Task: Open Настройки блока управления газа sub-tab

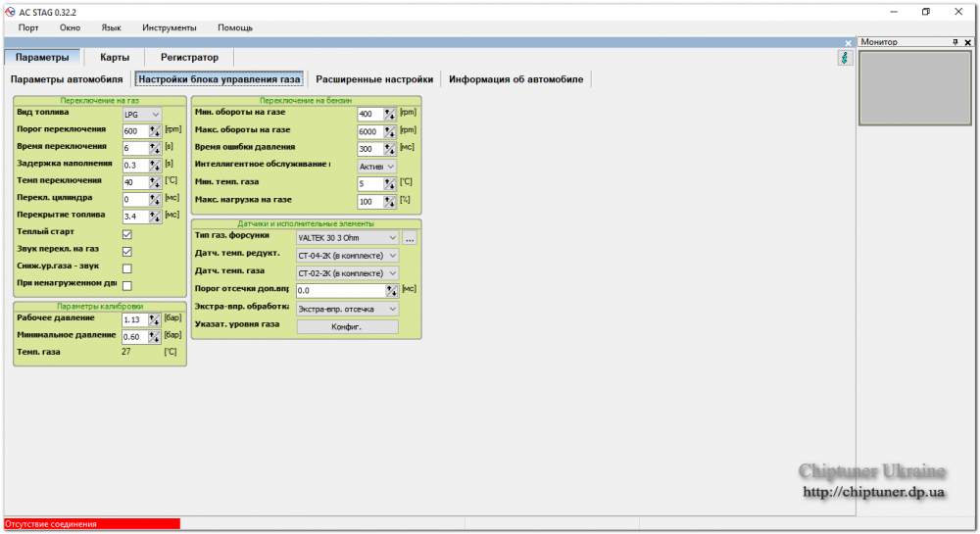Action: click(x=220, y=79)
